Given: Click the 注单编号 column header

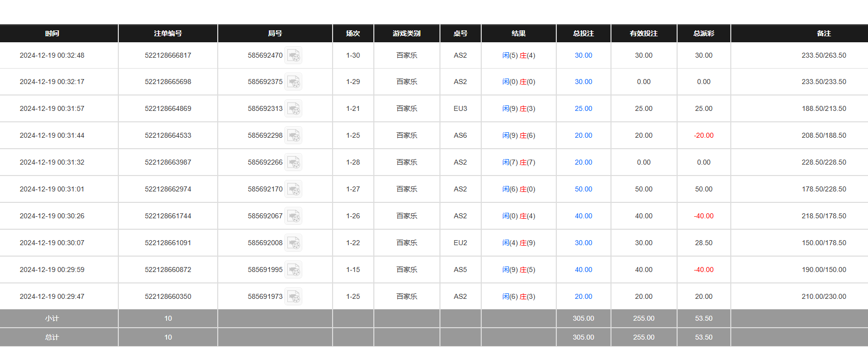Looking at the screenshot, I should [x=168, y=33].
